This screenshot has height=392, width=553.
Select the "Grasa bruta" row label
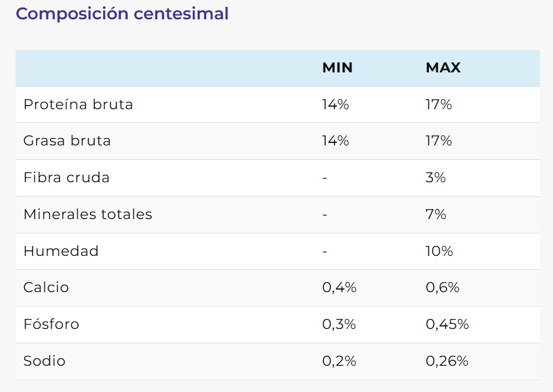click(x=67, y=141)
